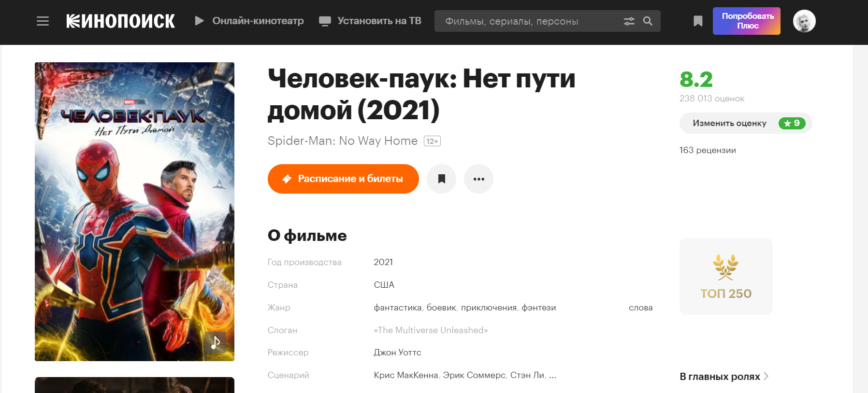868x393 pixels.
Task: Click the Spider-Man: No Way Home original title
Action: tap(343, 140)
